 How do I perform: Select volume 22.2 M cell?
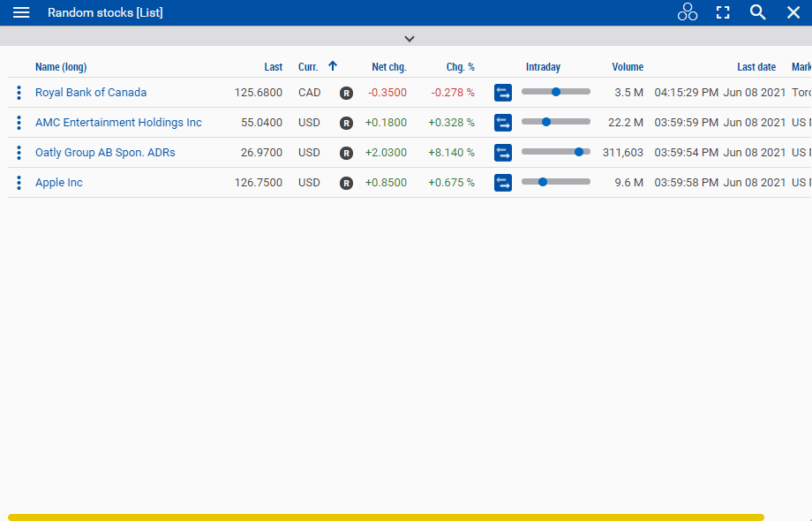click(626, 122)
